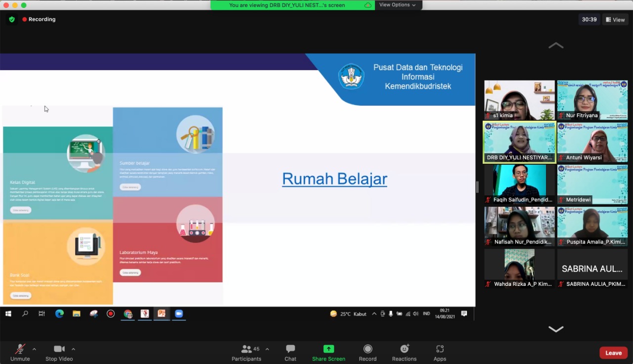Open the Rumah Belajar hyperlink on slide

[x=334, y=179]
